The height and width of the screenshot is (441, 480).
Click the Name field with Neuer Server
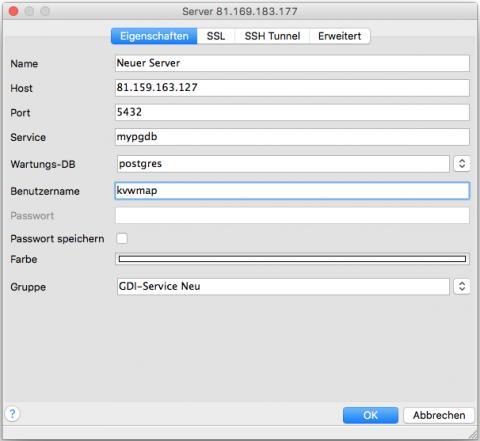coord(292,63)
